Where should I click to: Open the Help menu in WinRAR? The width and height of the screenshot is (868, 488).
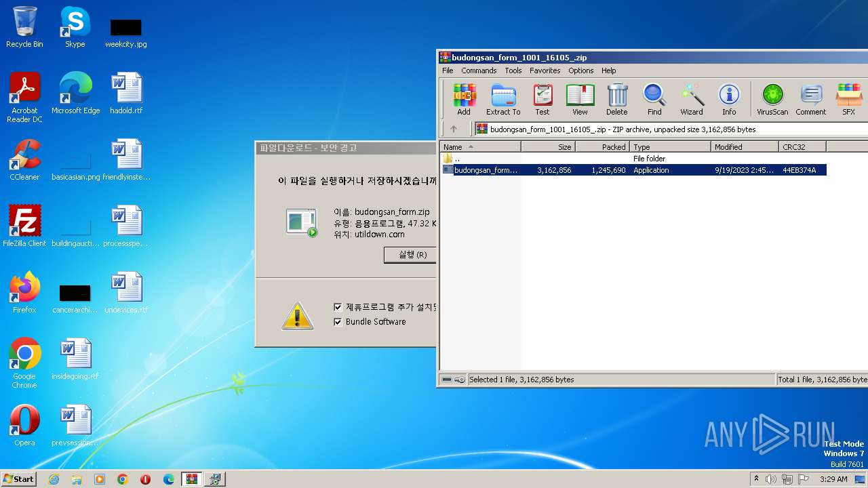pos(609,70)
